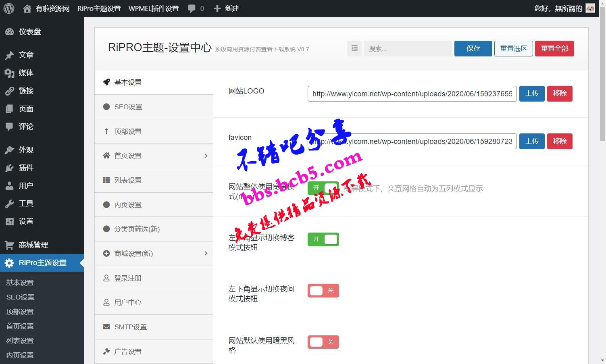Click 上传 button for 网站LOGO
The height and width of the screenshot is (364, 606).
[x=532, y=94]
